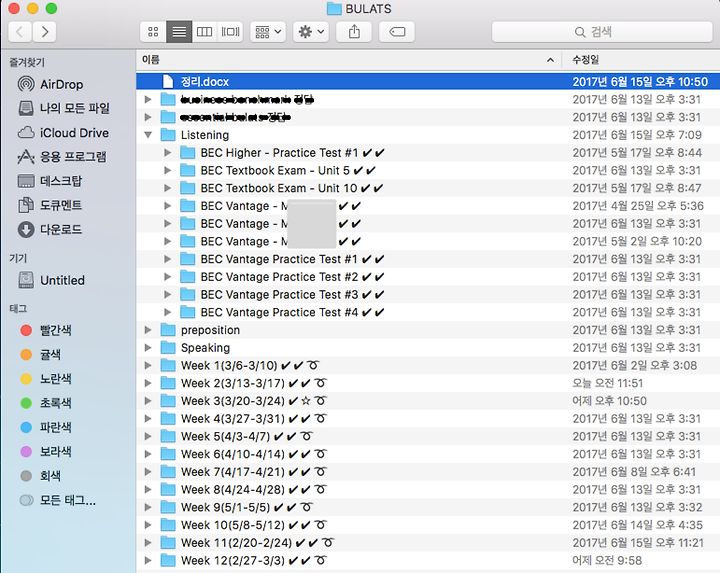Select the Listening folder icon
The width and height of the screenshot is (720, 573).
168,135
